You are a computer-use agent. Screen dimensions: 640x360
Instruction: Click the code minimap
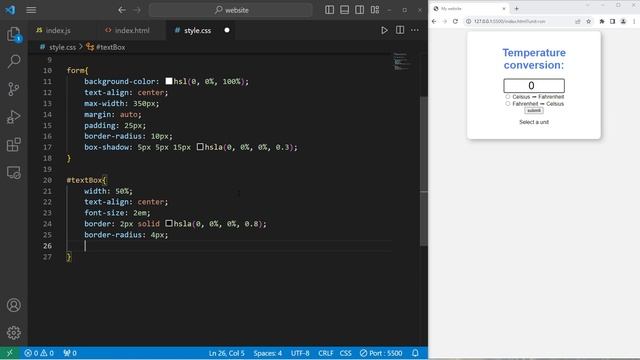402,61
